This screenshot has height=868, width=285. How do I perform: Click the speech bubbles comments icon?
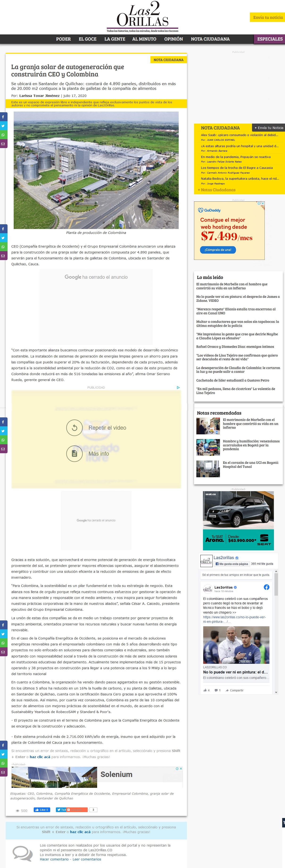click(x=23, y=854)
